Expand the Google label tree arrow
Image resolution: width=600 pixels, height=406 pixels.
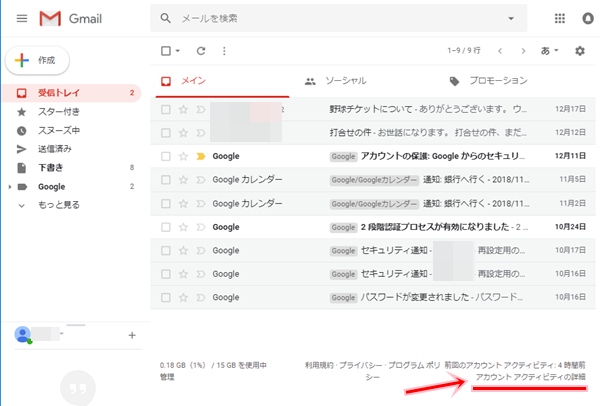[10, 187]
